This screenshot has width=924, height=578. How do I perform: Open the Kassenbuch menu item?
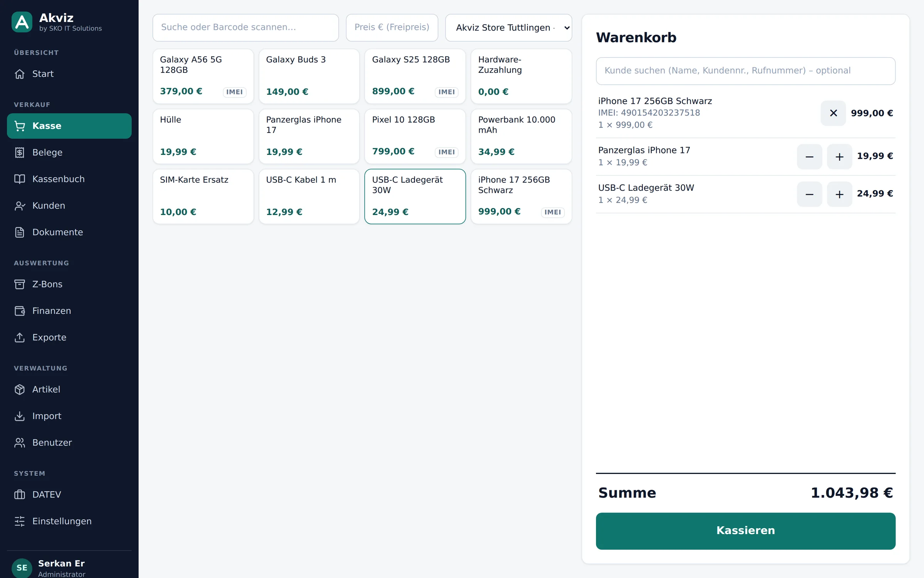(x=69, y=179)
